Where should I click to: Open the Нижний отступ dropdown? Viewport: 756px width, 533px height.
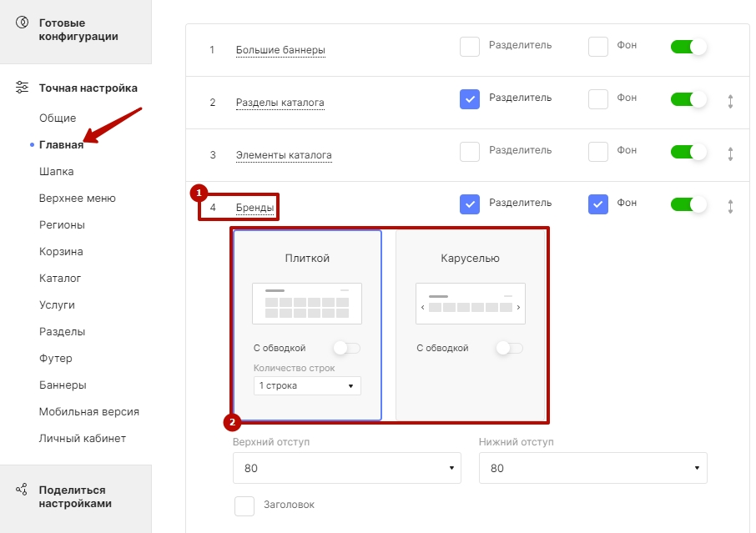coord(593,468)
